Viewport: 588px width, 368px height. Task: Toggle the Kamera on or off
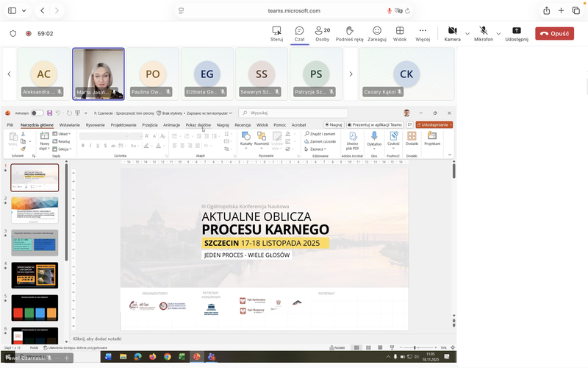point(452,33)
